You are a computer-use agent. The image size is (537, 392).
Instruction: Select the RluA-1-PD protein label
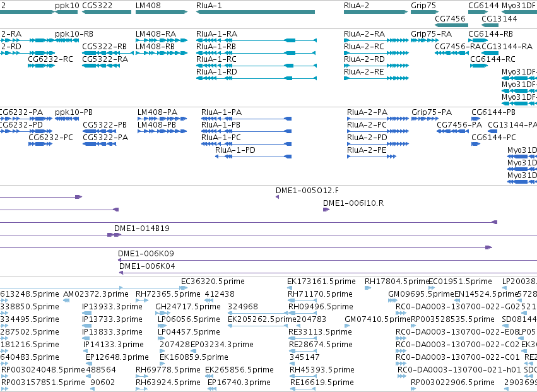point(235,150)
